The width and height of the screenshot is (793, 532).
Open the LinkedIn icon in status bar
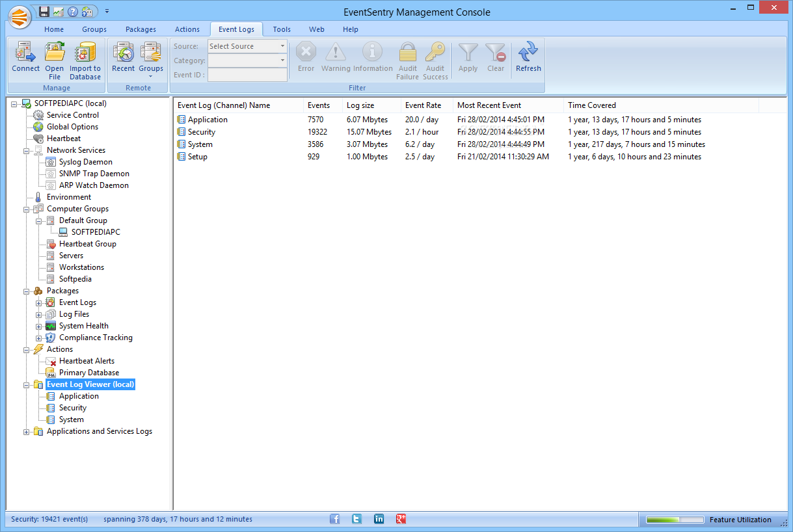pyautogui.click(x=379, y=519)
